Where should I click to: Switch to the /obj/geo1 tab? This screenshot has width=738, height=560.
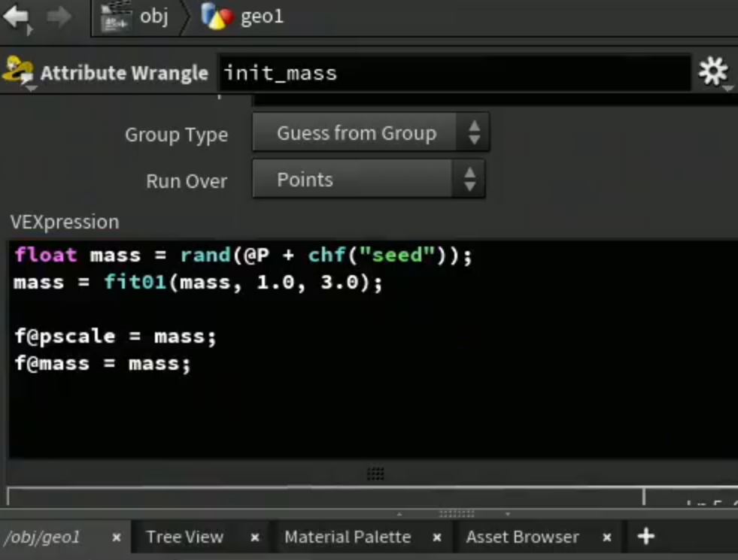pyautogui.click(x=41, y=537)
